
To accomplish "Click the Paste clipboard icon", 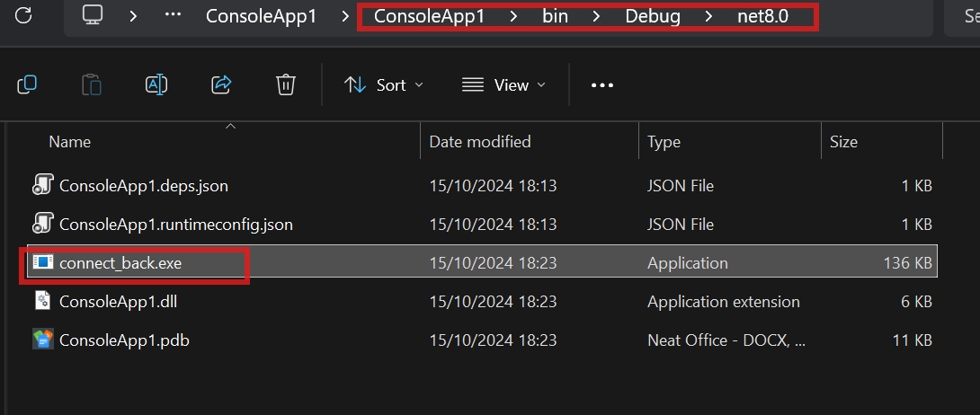I will (92, 84).
